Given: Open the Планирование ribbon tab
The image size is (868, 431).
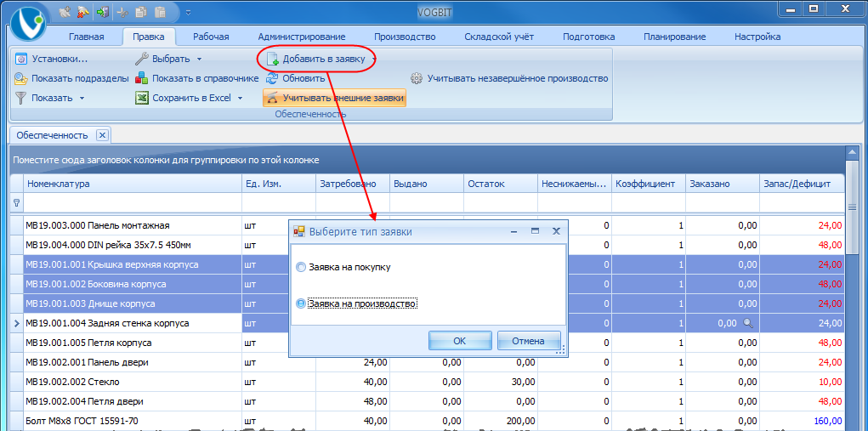Looking at the screenshot, I should pos(674,37).
